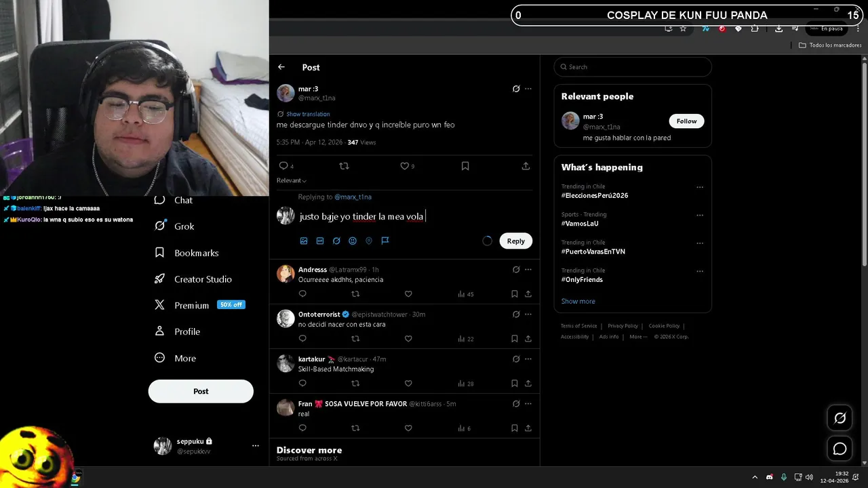
Task: Open Profile in sidebar
Action: point(177,331)
